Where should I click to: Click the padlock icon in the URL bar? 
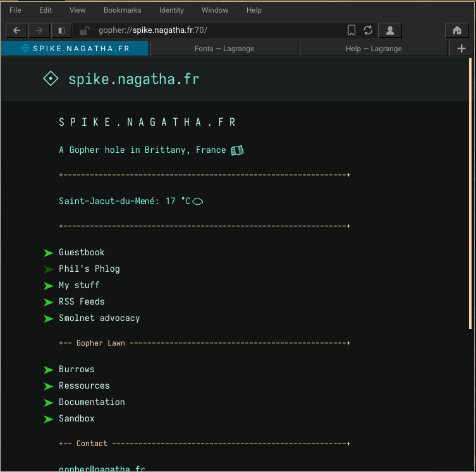[x=85, y=30]
